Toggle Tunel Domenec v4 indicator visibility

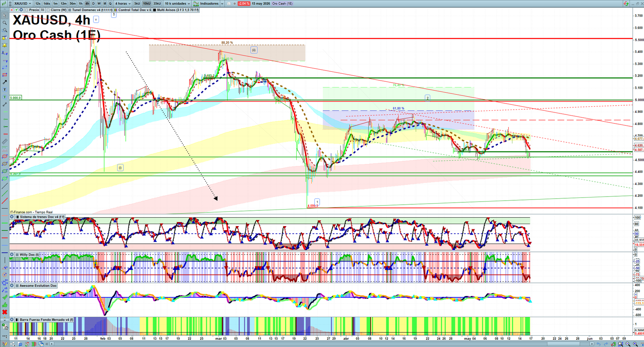[x=70, y=10]
